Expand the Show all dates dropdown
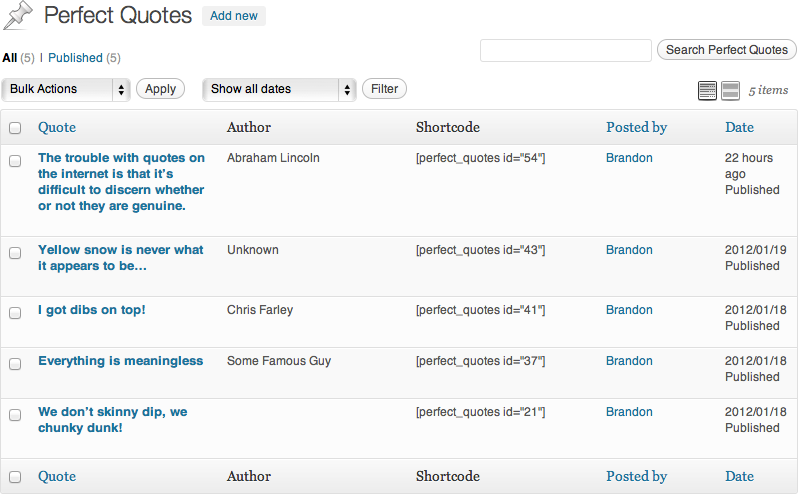Screen dimensions: 798x494 pos(279,89)
